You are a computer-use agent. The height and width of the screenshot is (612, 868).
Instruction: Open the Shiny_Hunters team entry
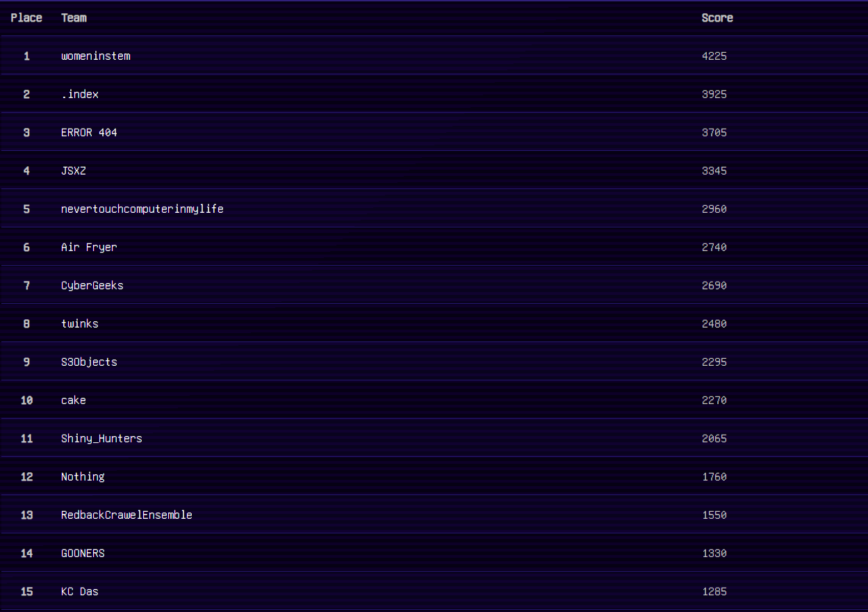(x=101, y=438)
